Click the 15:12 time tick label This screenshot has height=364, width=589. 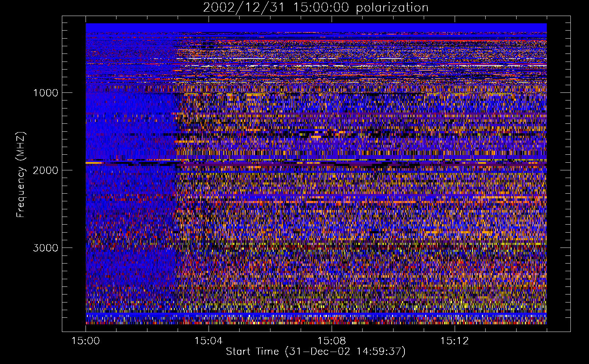tap(454, 341)
